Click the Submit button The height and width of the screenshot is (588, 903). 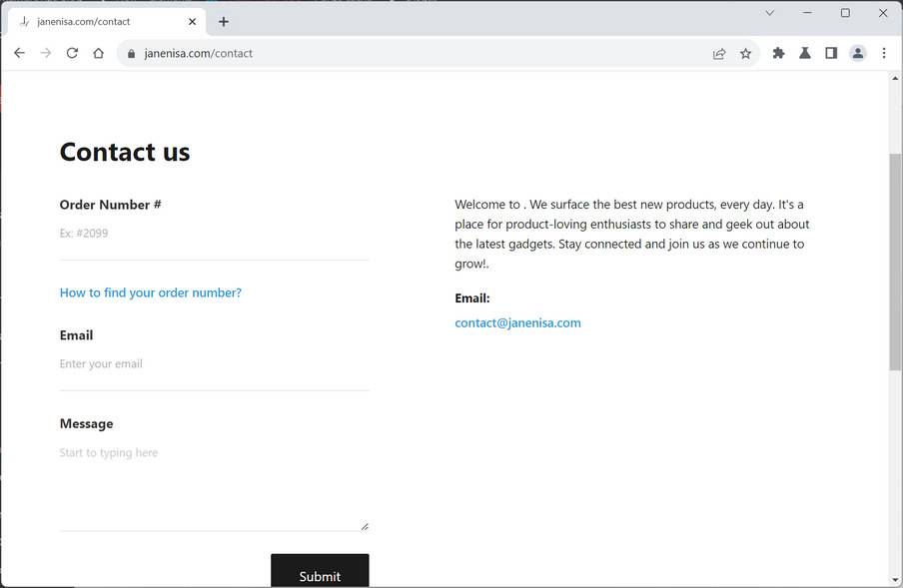tap(320, 574)
